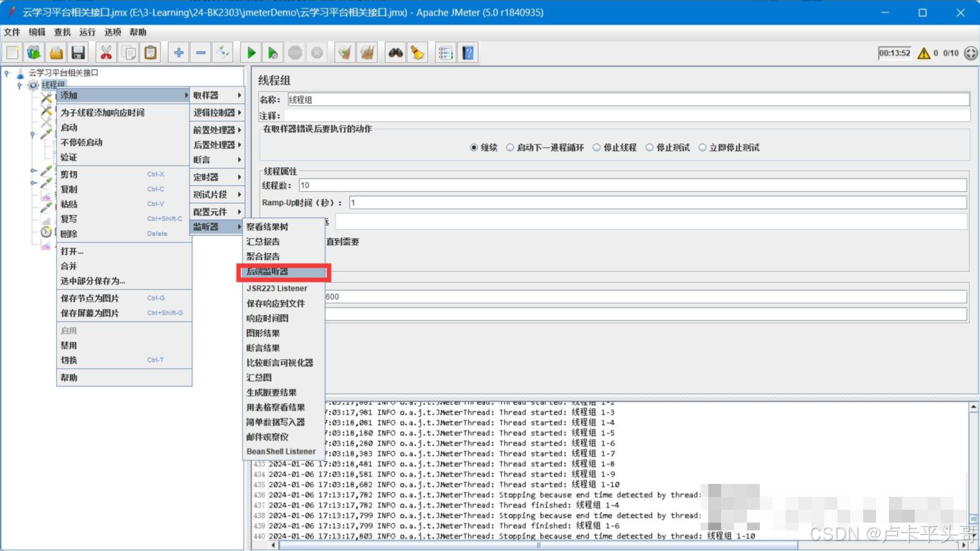Select the 继续 radio button

coord(474,148)
